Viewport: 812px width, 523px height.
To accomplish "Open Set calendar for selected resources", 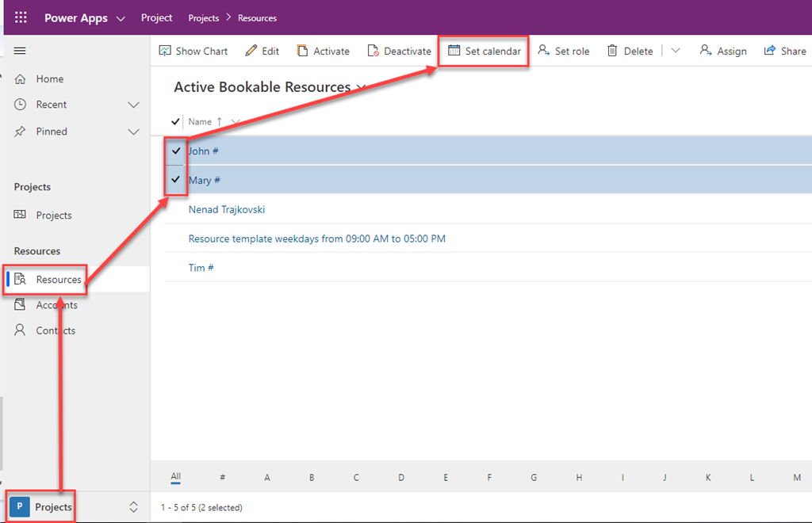I will click(x=484, y=51).
